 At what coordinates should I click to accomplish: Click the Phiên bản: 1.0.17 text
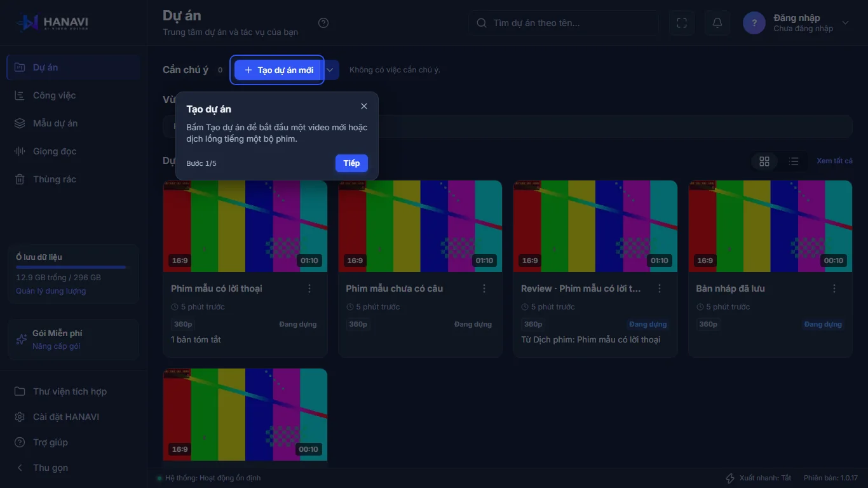pos(831,478)
